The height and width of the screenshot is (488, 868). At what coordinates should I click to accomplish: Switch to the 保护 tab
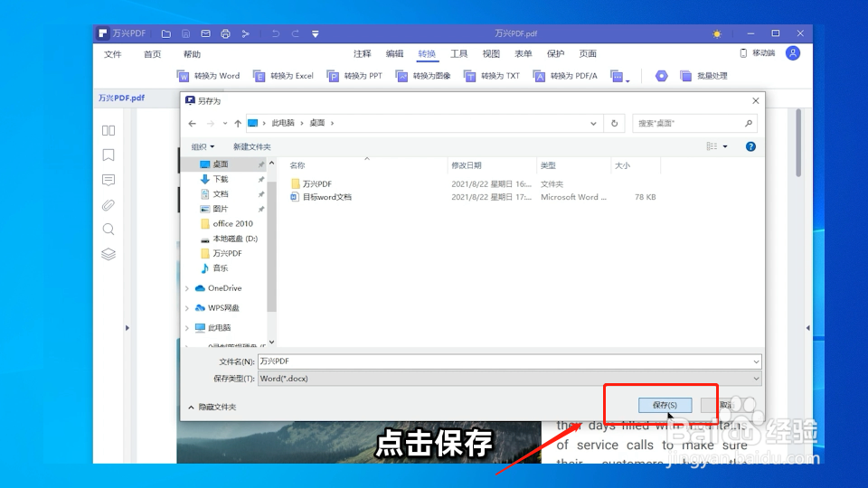click(x=556, y=53)
